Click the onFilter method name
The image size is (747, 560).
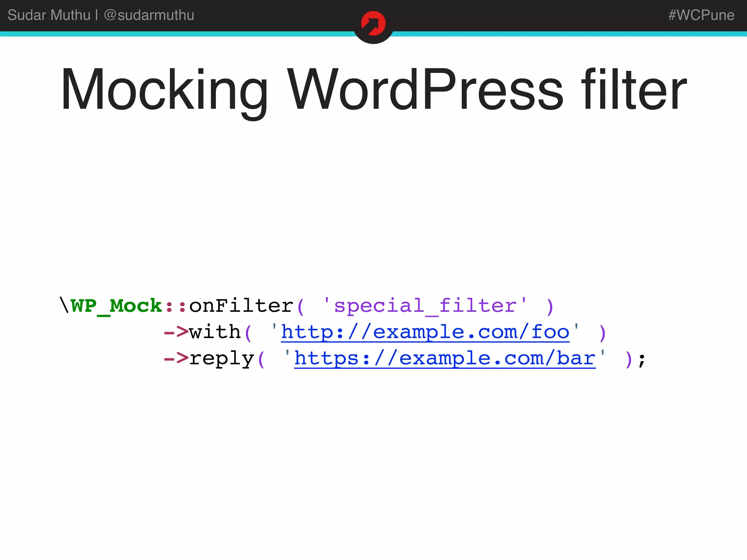[241, 306]
